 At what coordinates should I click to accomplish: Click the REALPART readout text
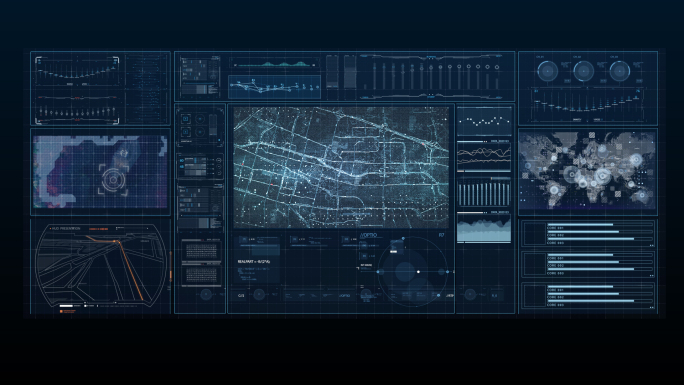point(253,262)
